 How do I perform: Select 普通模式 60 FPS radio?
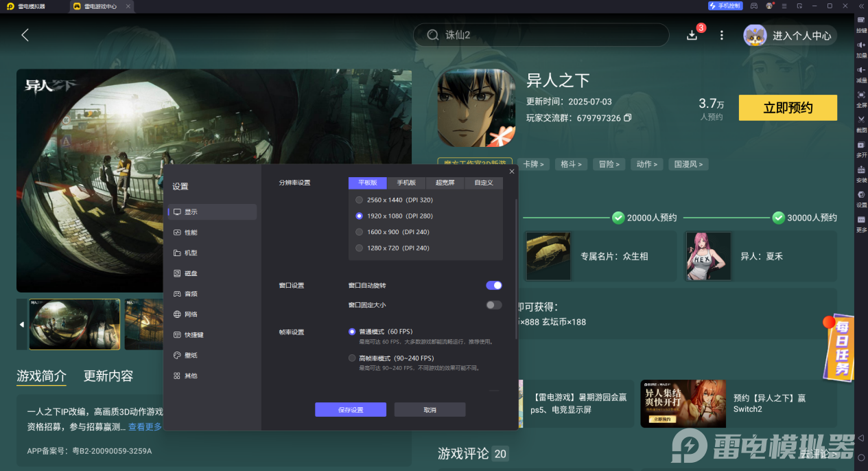point(353,332)
